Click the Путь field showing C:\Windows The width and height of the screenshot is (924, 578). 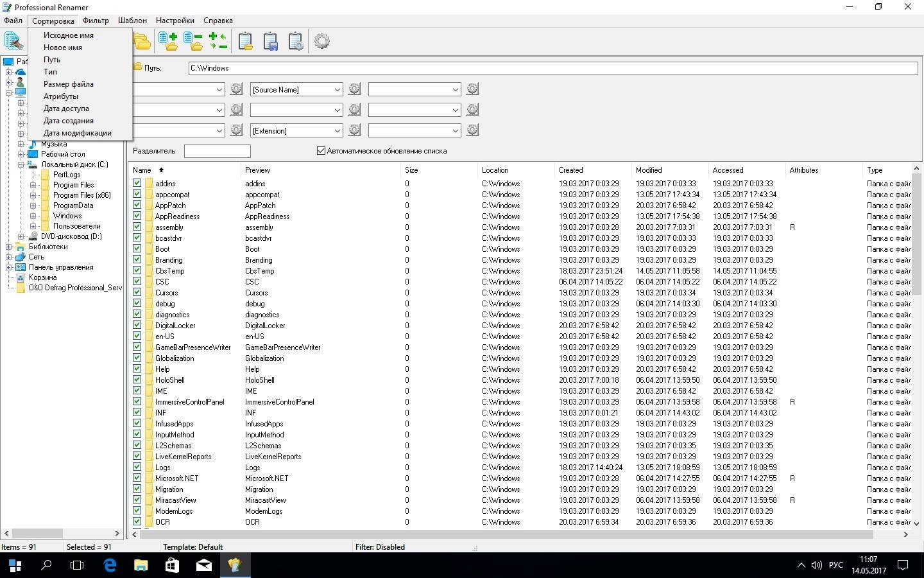pos(553,68)
